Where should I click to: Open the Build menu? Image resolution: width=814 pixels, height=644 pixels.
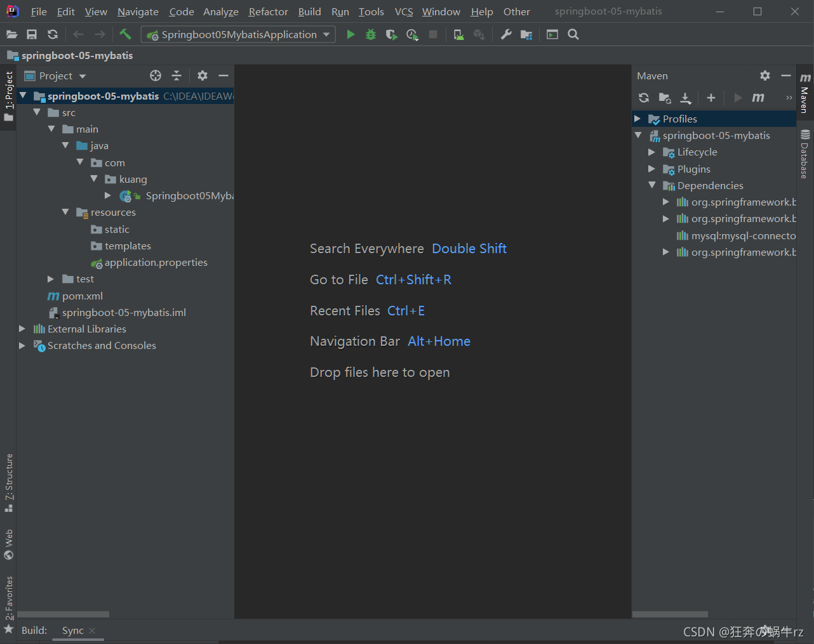click(309, 11)
